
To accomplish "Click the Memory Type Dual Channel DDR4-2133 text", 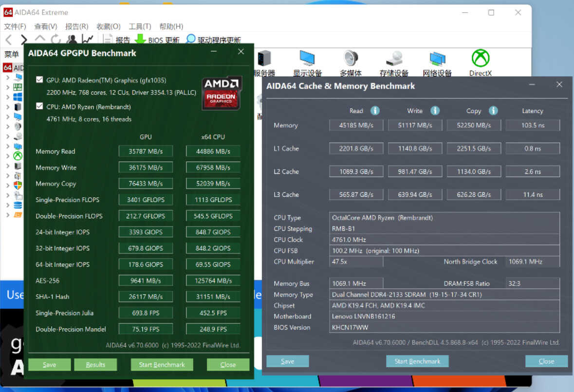I will [407, 295].
